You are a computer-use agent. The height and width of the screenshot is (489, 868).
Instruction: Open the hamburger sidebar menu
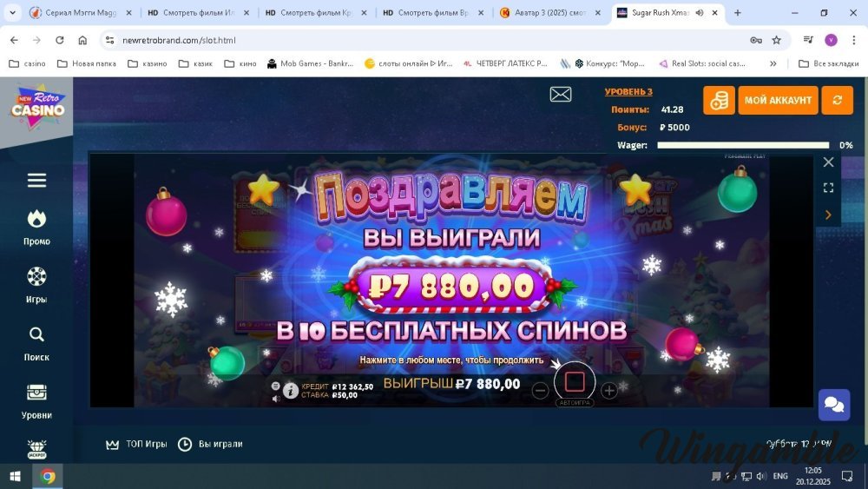coord(36,180)
